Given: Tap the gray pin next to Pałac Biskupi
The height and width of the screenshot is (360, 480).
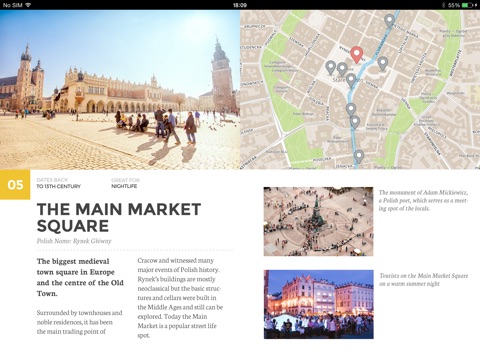Looking at the screenshot, I should pos(351,109).
